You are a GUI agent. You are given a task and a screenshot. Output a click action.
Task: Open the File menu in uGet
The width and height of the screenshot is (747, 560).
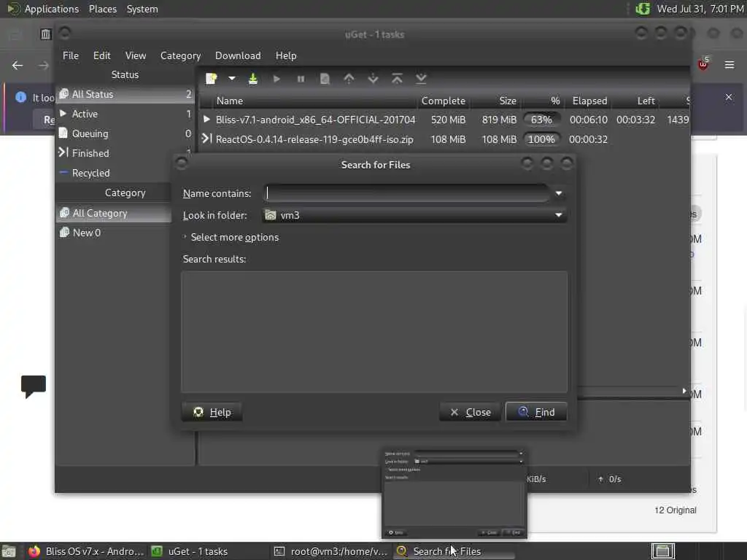tap(71, 55)
